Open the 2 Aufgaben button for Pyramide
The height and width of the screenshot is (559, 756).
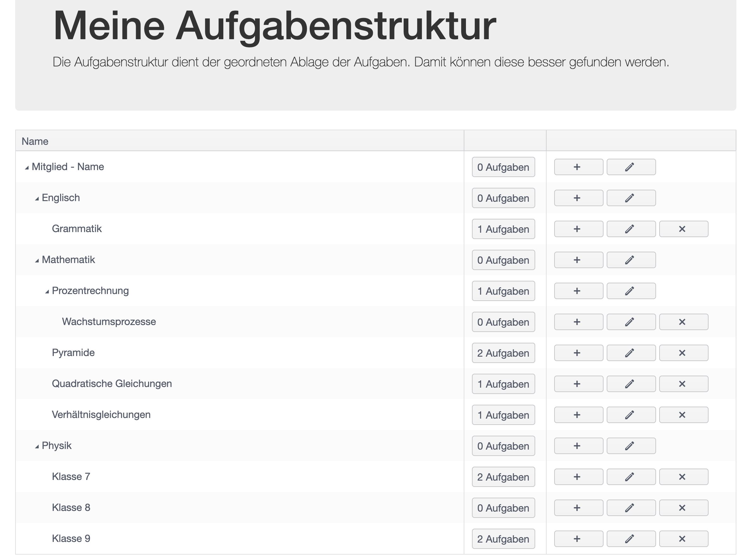pos(503,353)
